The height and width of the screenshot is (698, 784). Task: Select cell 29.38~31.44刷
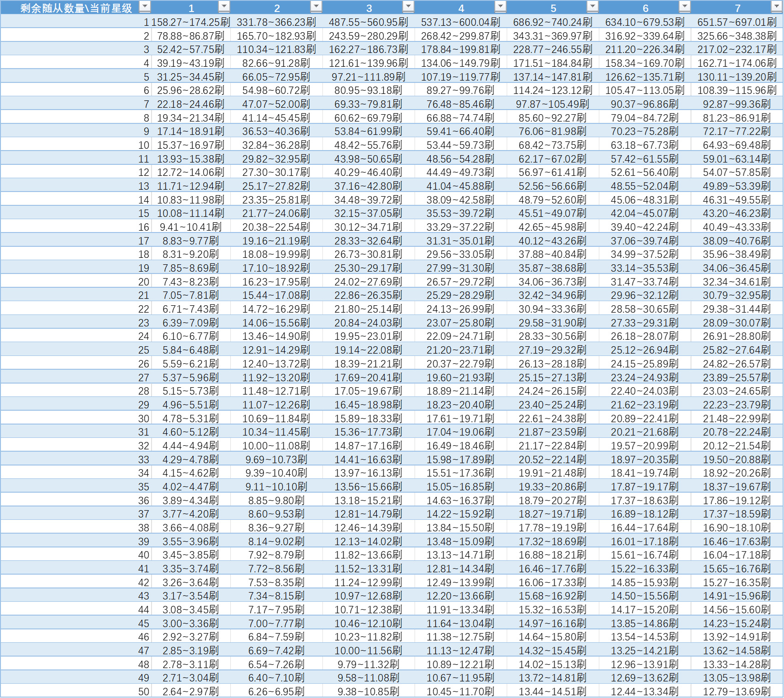(x=737, y=308)
